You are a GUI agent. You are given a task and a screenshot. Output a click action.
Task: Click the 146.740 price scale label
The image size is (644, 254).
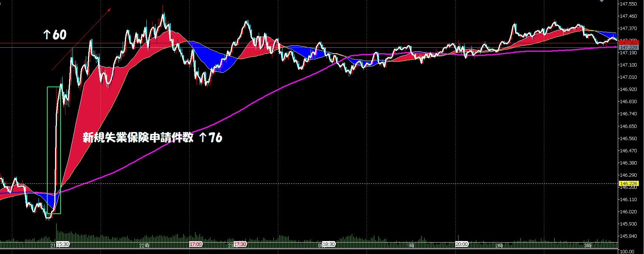tap(628, 114)
